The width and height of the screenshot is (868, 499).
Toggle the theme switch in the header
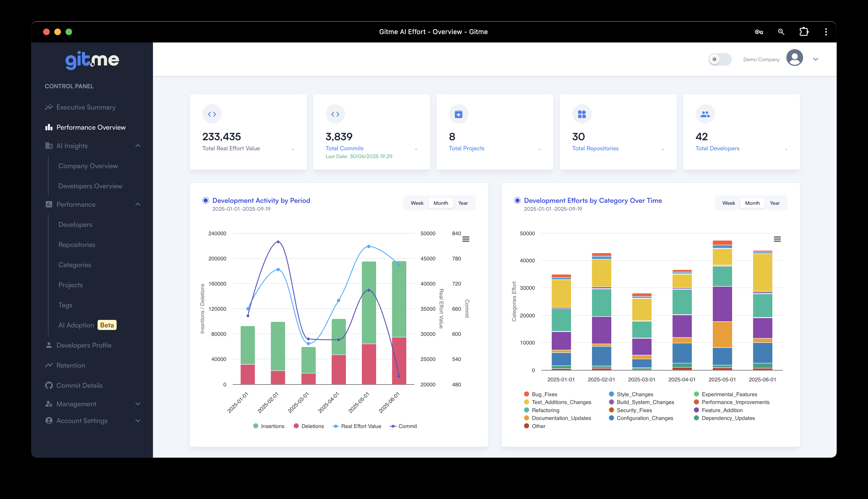719,59
